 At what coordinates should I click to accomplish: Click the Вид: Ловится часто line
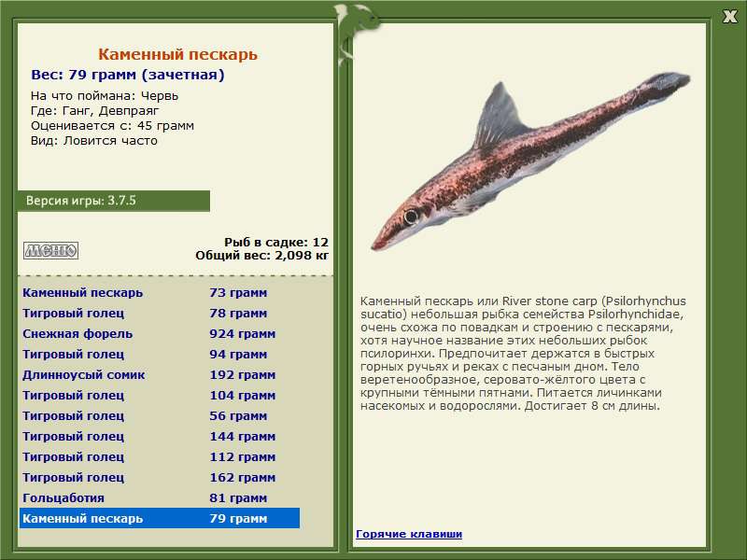click(x=94, y=141)
